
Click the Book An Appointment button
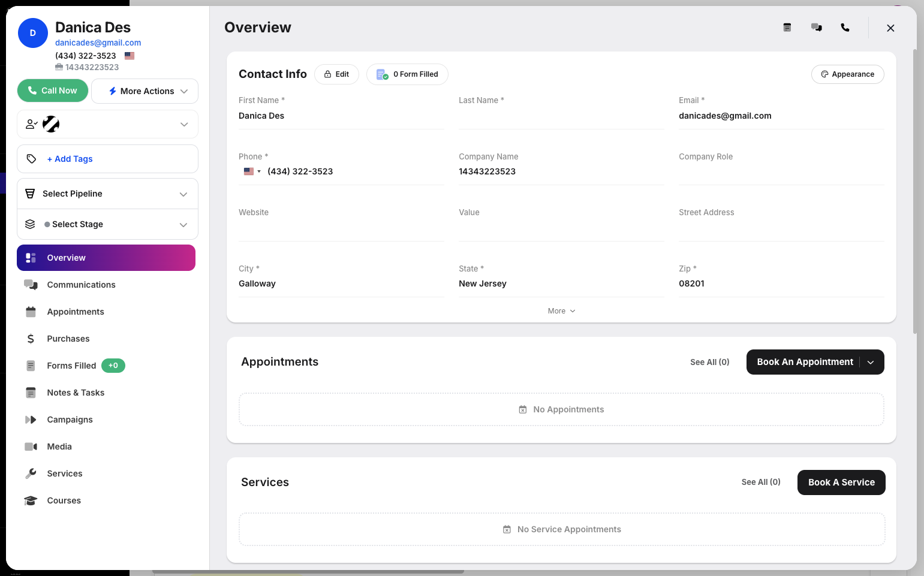(x=805, y=362)
